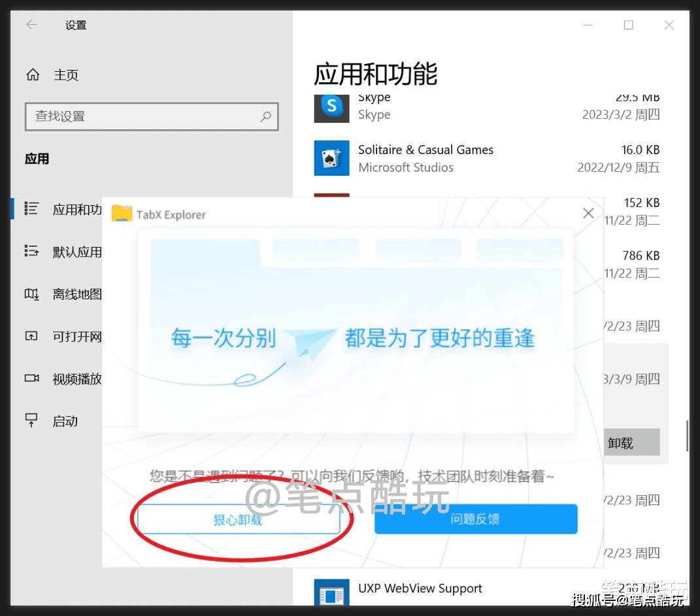The width and height of the screenshot is (700, 616).
Task: Close the TabX Explorer uninstall dialog
Action: point(588,213)
